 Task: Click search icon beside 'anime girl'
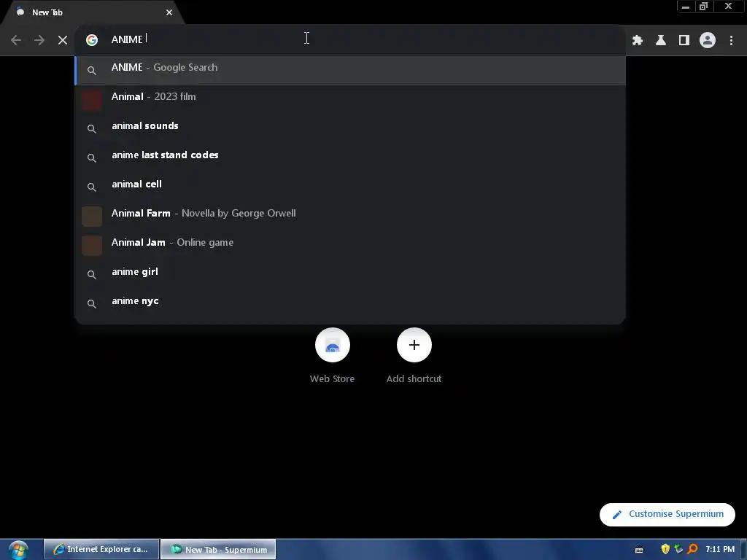pos(92,275)
